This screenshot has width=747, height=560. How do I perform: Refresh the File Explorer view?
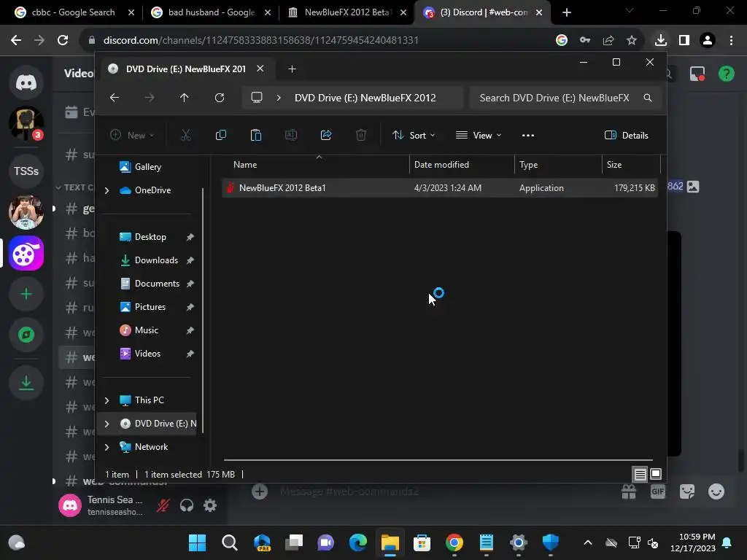pos(219,98)
